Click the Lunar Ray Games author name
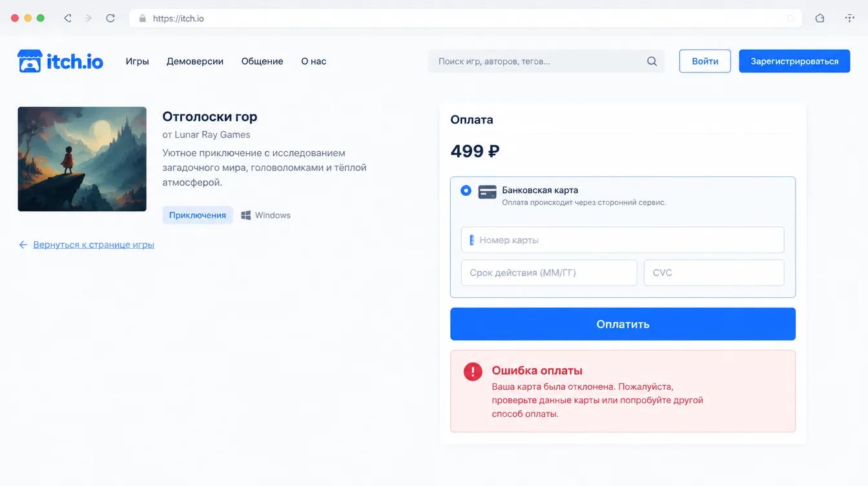Viewport: 868px width, 486px height. tap(212, 135)
